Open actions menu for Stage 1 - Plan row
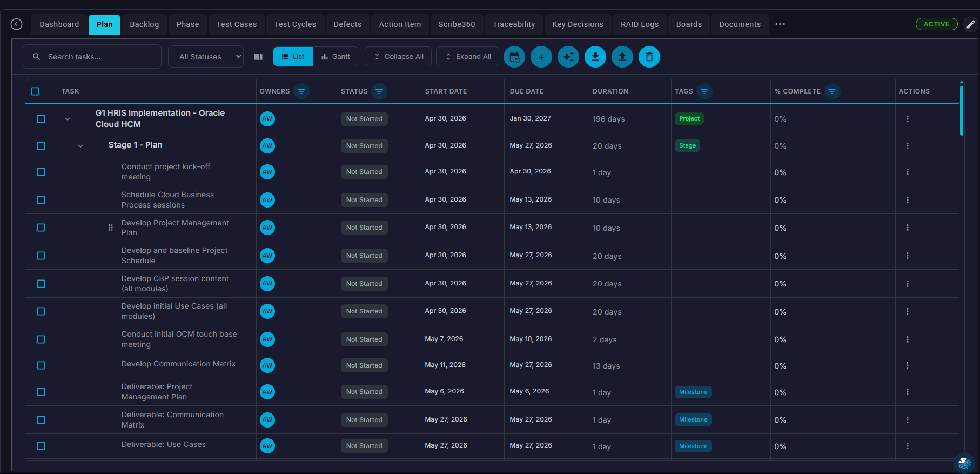The height and width of the screenshot is (474, 980). click(x=908, y=146)
